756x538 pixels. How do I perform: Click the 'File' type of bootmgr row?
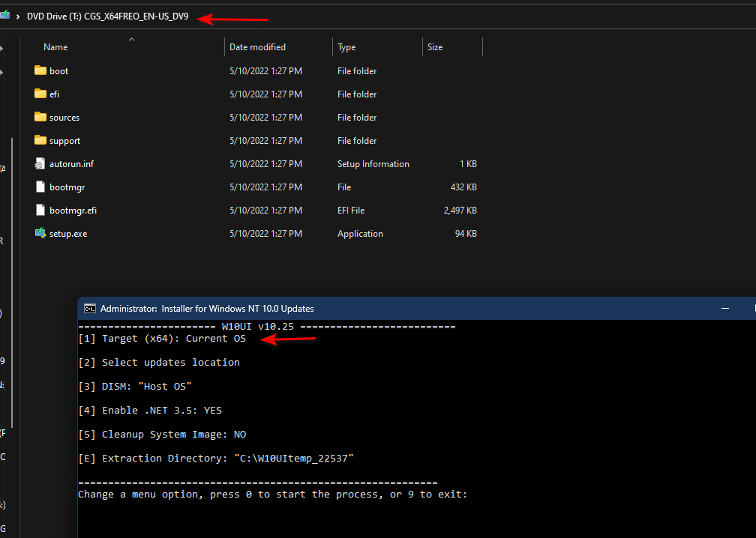(344, 187)
